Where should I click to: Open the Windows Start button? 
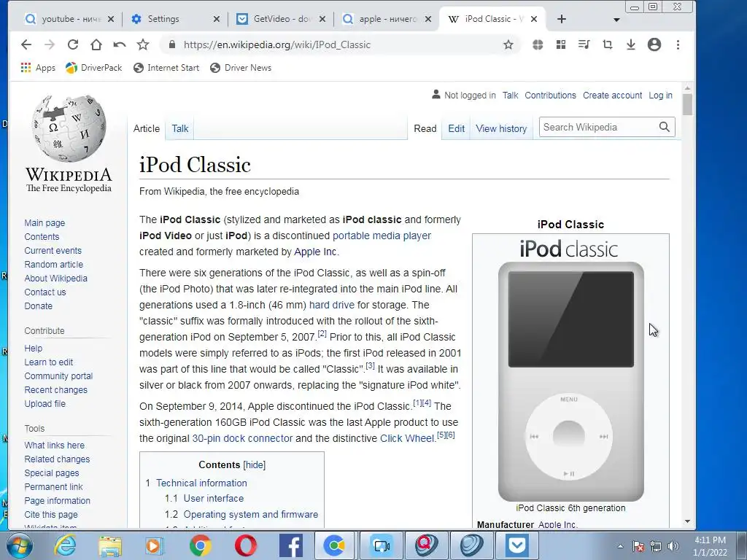click(x=19, y=545)
